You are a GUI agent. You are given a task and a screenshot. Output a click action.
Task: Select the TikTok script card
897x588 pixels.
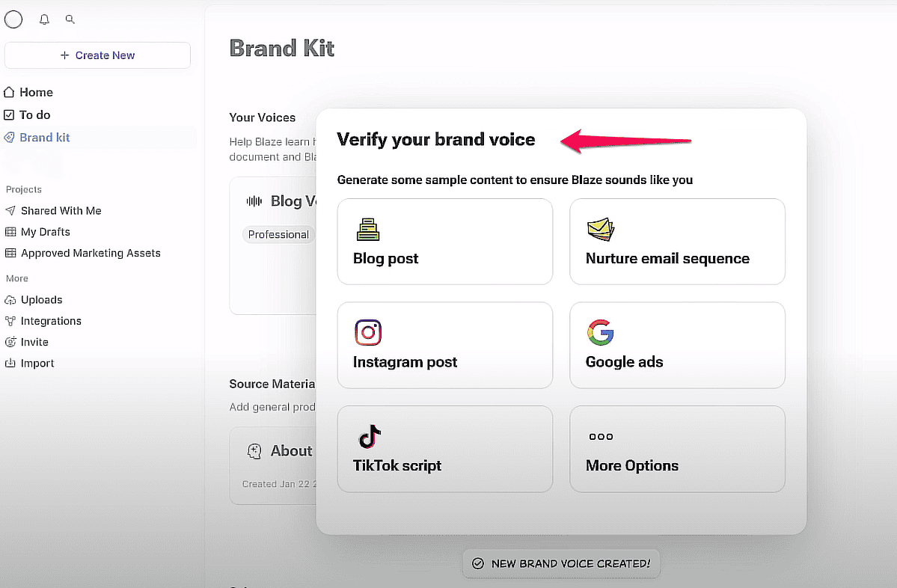(444, 449)
